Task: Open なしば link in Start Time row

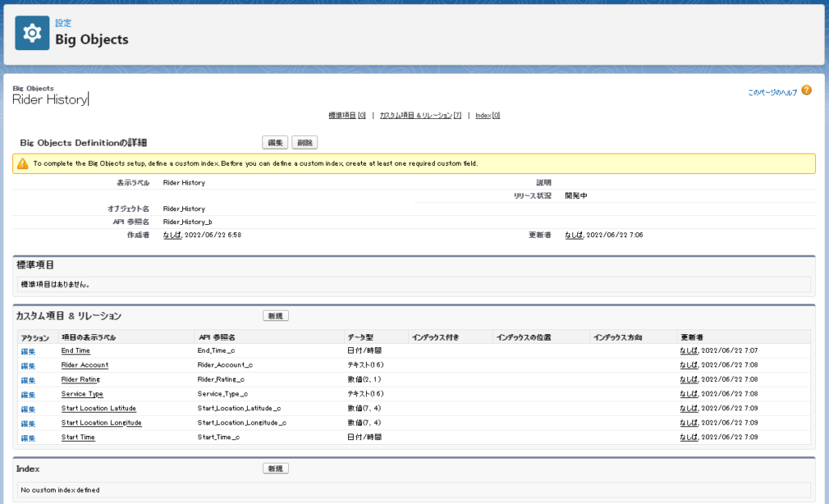Action: click(x=689, y=438)
